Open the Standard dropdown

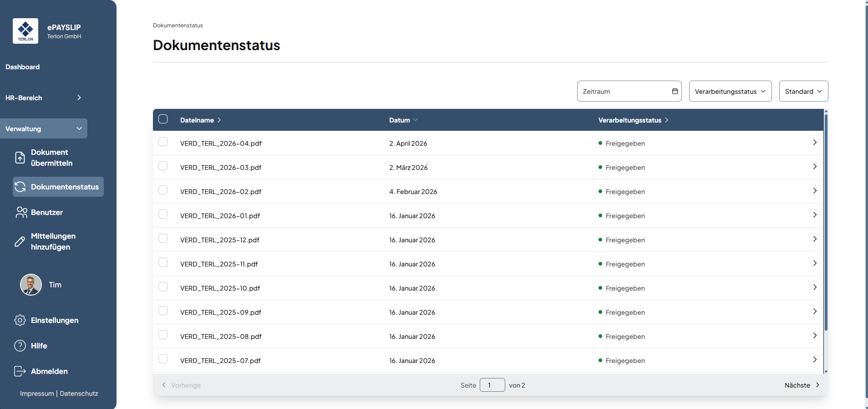pyautogui.click(x=803, y=91)
